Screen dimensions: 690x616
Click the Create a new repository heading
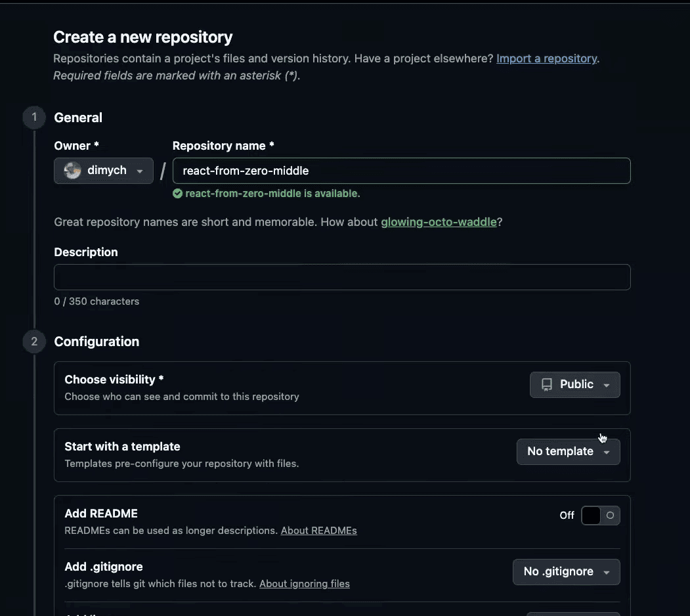coord(143,37)
